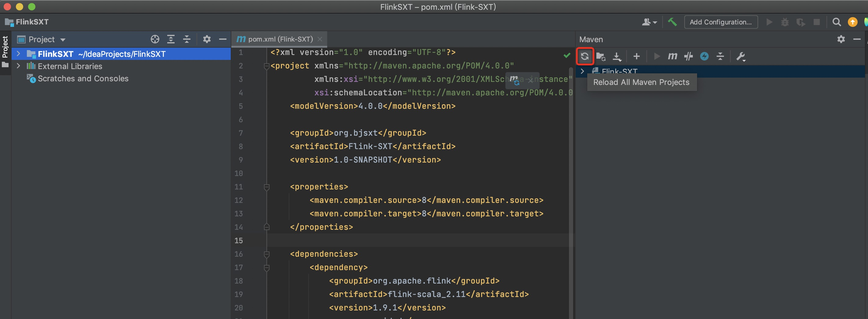Collapse All in Project panel
The image size is (868, 319).
(x=187, y=39)
